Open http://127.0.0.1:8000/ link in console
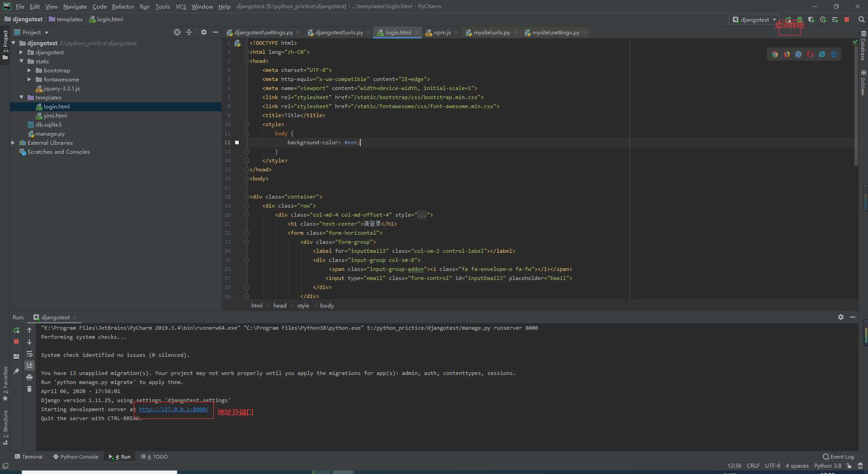The width and height of the screenshot is (868, 474). coord(174,409)
